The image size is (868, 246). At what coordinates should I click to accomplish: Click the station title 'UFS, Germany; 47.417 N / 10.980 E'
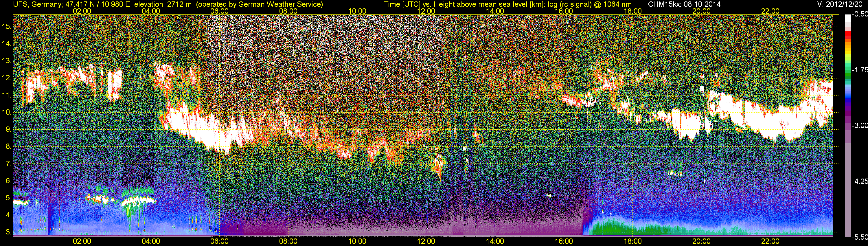[72, 4]
